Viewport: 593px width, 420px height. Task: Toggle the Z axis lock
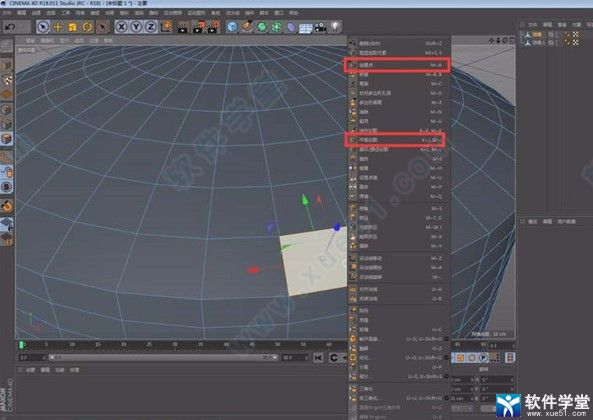coord(151,27)
